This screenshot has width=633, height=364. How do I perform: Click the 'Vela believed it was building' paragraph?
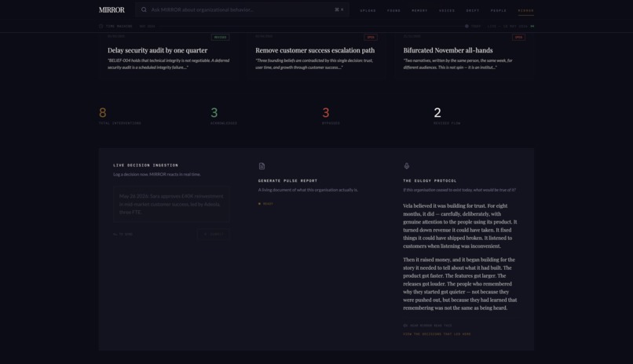pos(459,226)
